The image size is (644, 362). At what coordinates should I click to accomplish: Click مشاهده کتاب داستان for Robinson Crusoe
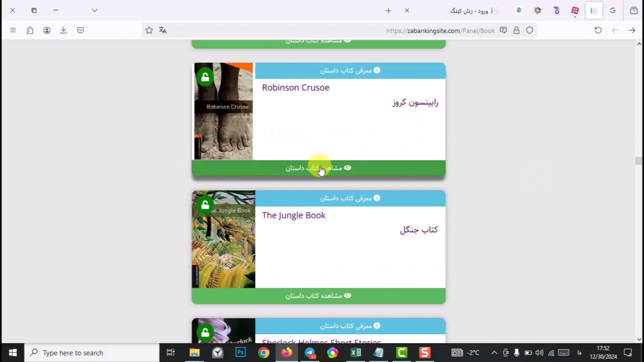click(318, 168)
